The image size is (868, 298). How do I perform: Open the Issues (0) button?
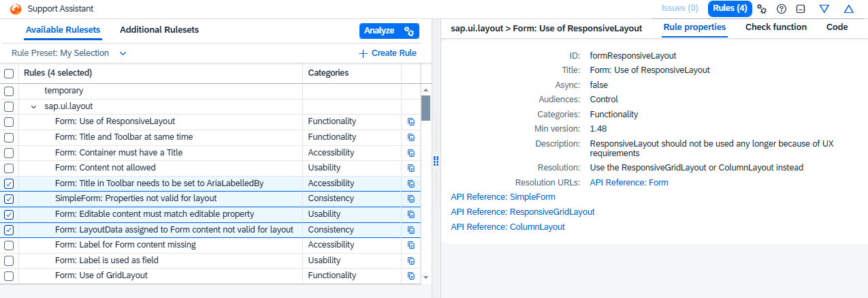pos(680,8)
